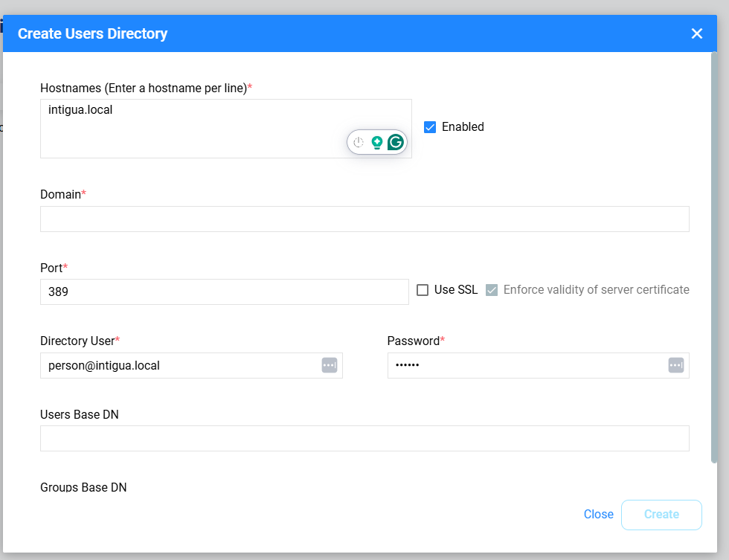Click the Groups Base DN label
This screenshot has width=729, height=560.
point(83,488)
